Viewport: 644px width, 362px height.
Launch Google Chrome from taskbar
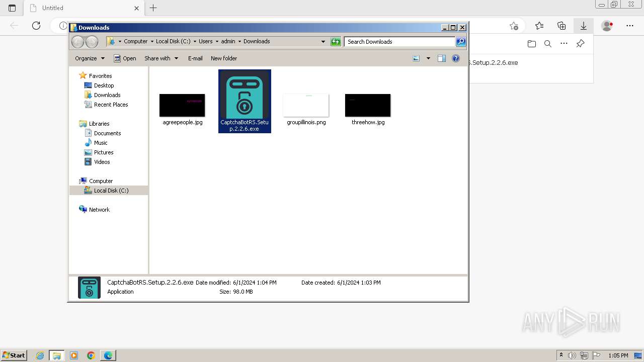[x=91, y=355]
